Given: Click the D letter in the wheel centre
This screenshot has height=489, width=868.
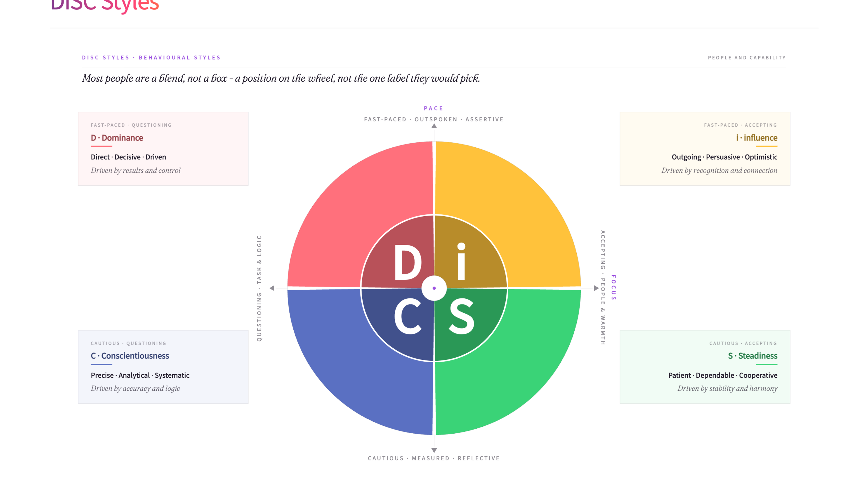Looking at the screenshot, I should [x=408, y=262].
